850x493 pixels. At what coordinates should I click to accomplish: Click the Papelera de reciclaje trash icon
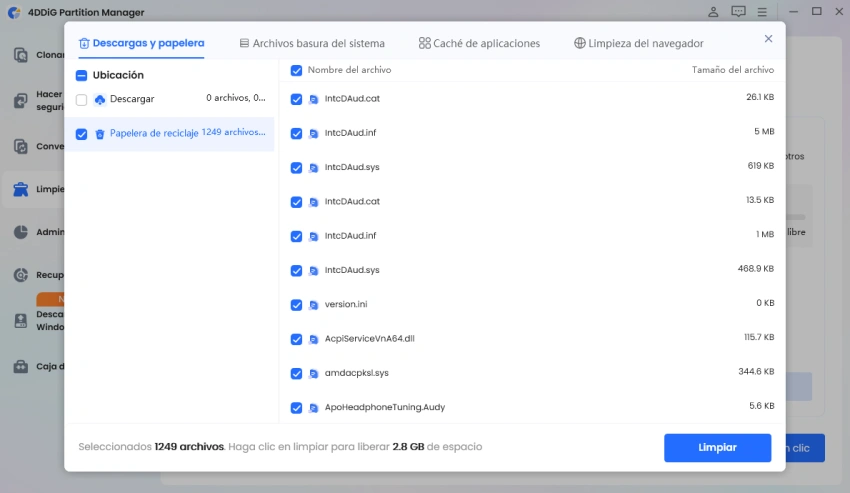tap(100, 134)
